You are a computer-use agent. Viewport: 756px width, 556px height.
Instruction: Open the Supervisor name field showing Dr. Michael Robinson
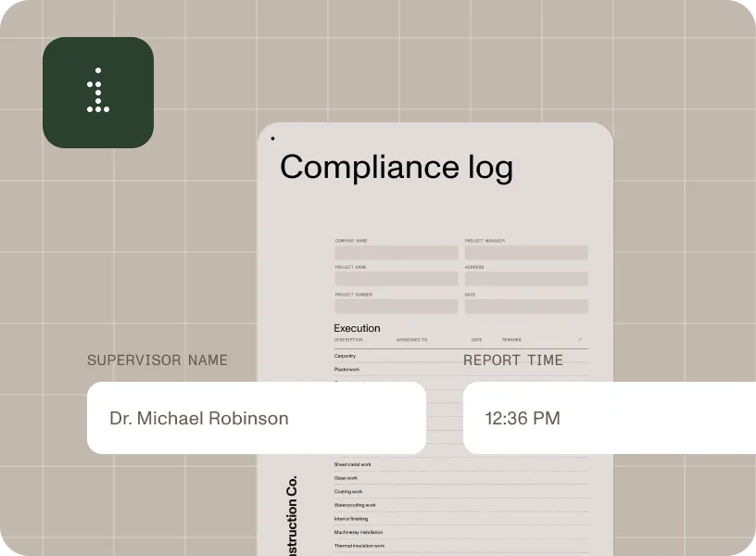257,418
